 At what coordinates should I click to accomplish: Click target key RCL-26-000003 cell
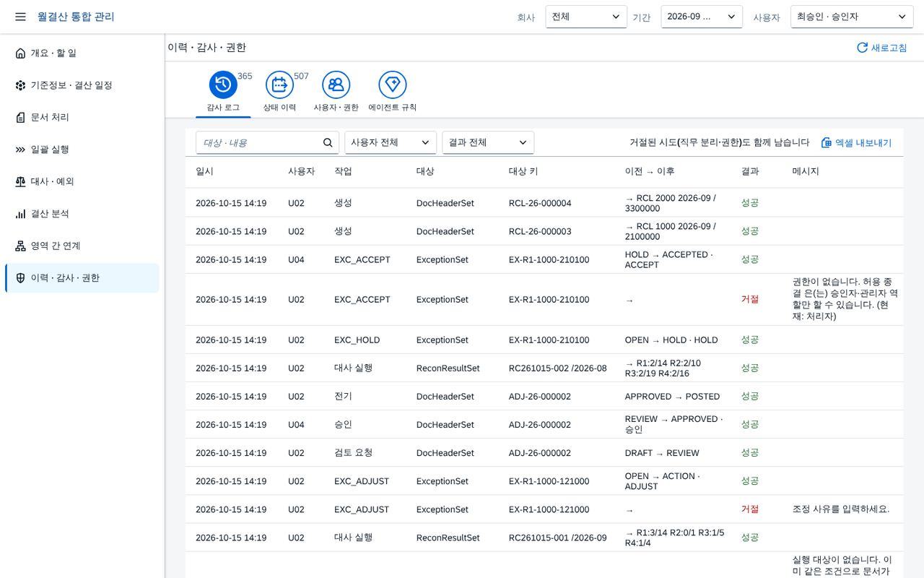[x=540, y=231]
